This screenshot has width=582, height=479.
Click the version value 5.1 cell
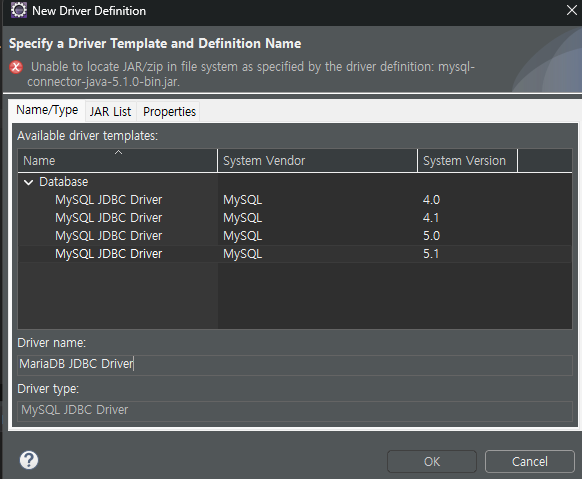[431, 254]
